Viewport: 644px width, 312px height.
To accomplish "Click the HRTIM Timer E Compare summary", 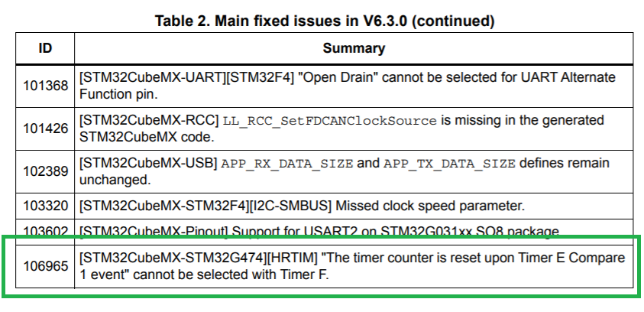I will tap(352, 266).
